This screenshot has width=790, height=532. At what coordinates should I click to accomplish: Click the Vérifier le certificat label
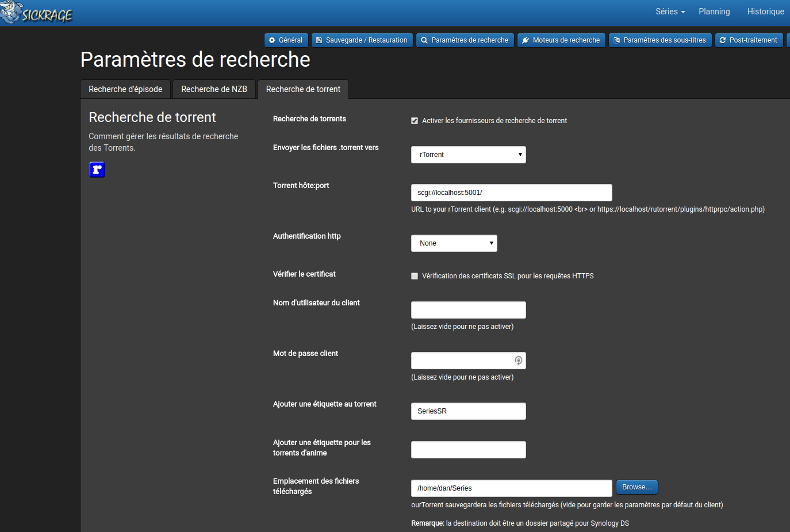[x=304, y=274]
